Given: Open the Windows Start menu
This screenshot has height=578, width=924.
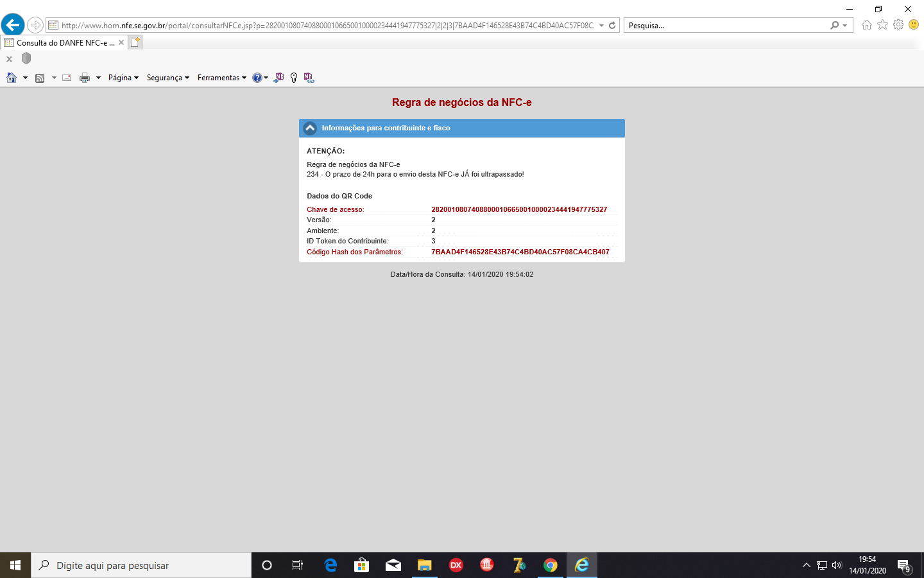Looking at the screenshot, I should 15,565.
